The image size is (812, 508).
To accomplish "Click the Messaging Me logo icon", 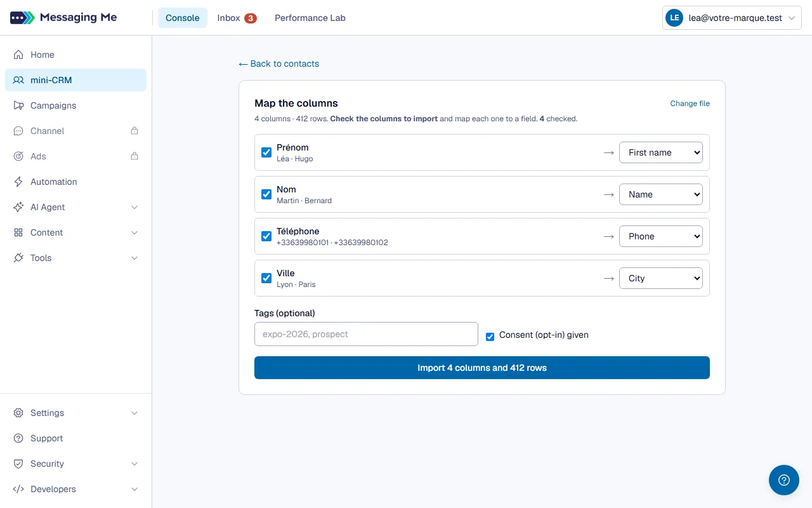I will 22,18.
